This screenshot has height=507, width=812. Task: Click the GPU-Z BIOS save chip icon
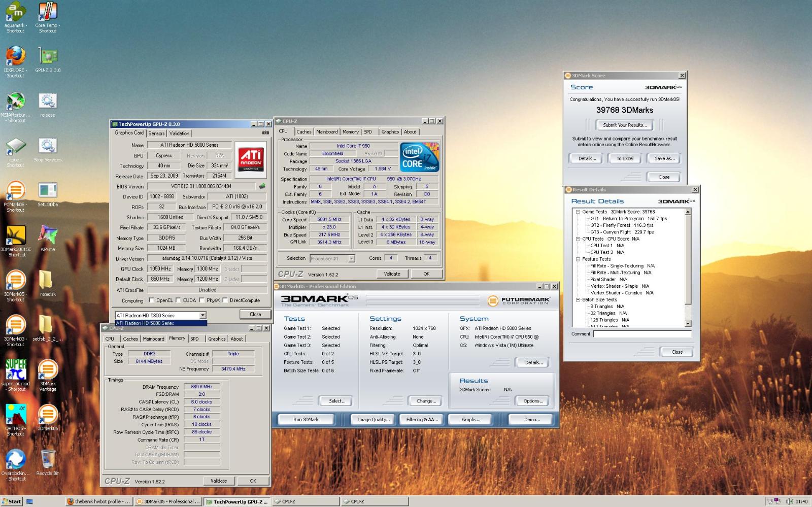(x=262, y=186)
